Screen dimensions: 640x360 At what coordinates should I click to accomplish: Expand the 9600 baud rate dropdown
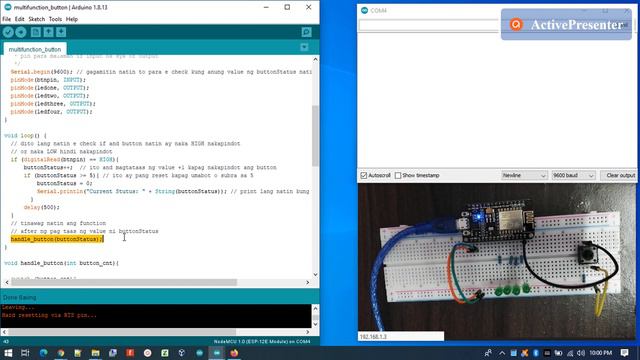pos(573,176)
